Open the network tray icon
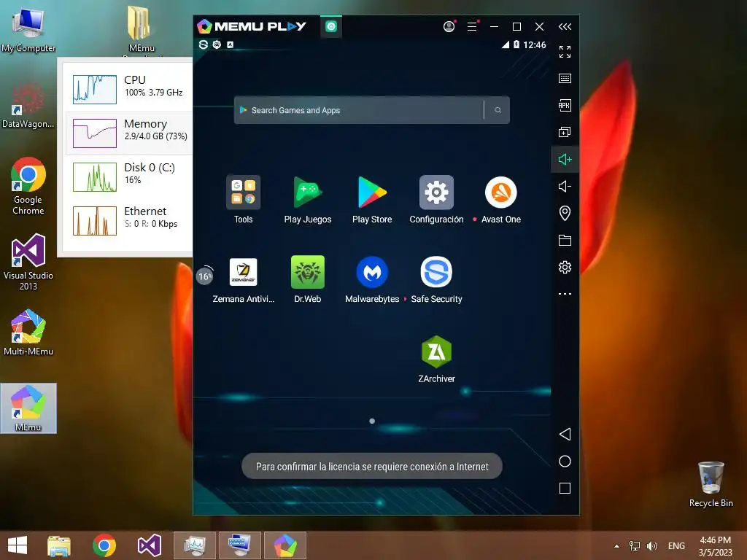Image resolution: width=747 pixels, height=560 pixels. [x=635, y=545]
